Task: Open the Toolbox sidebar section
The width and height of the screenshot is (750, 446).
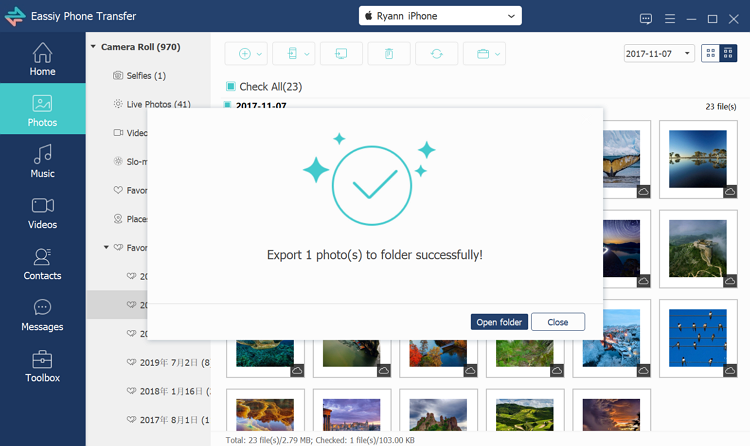Action: 43,367
